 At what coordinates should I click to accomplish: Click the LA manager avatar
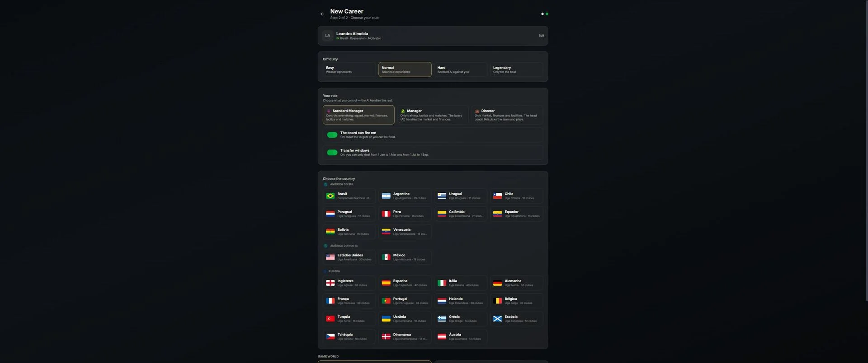coord(328,36)
